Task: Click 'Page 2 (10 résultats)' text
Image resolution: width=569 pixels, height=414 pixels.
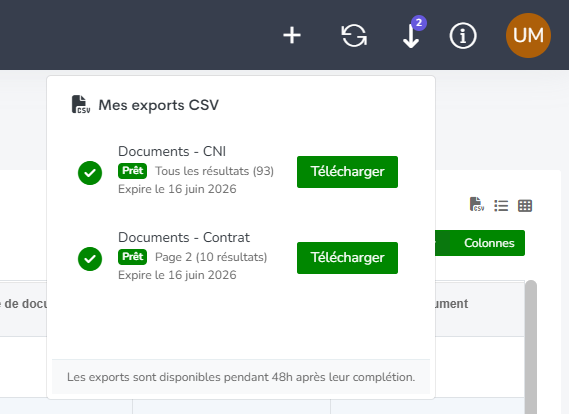Action: [x=211, y=257]
